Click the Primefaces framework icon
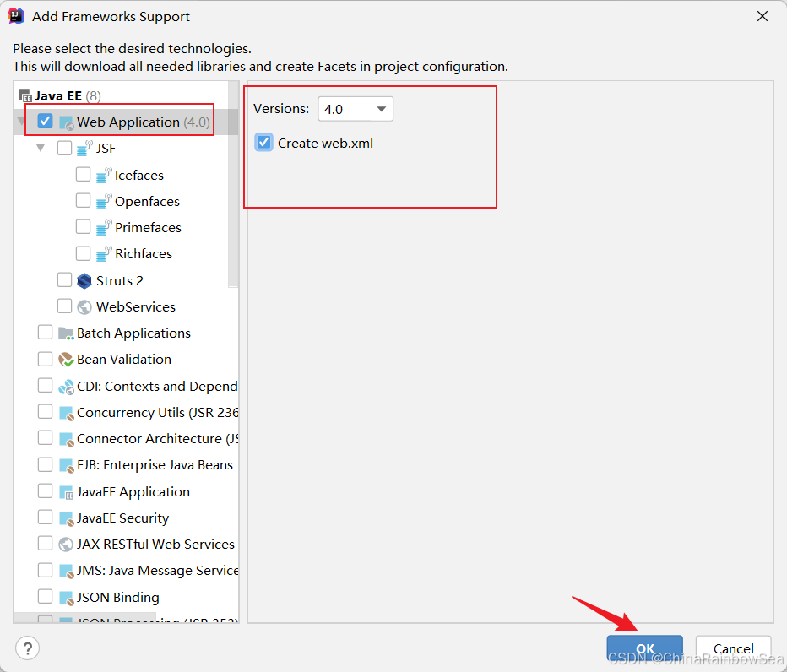The image size is (787, 672). (103, 227)
